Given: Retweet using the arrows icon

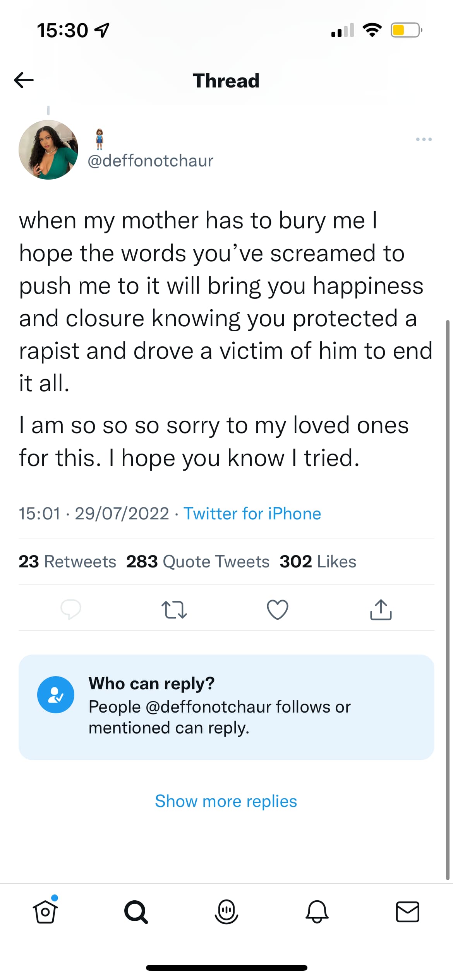Looking at the screenshot, I should click(174, 610).
